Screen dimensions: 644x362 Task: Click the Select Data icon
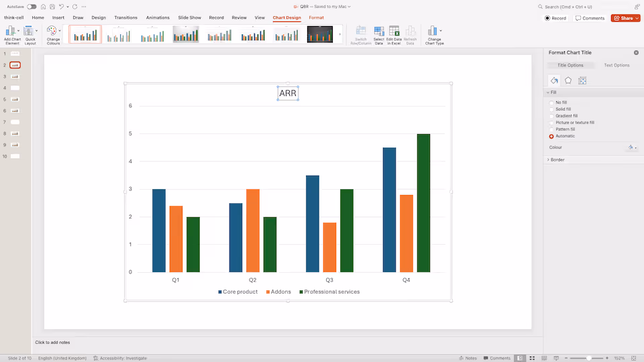(x=378, y=31)
